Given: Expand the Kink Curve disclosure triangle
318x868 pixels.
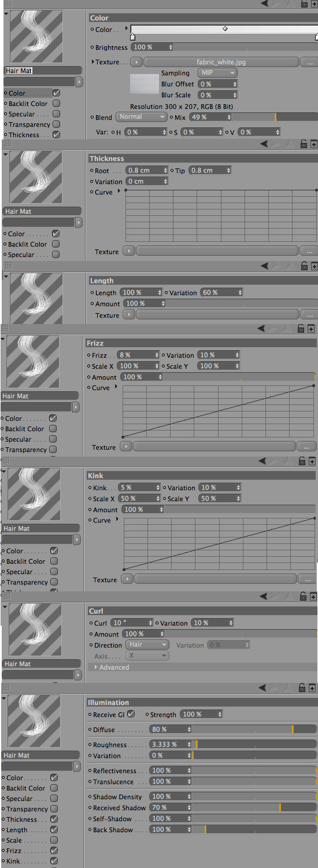Looking at the screenshot, I should [x=117, y=518].
